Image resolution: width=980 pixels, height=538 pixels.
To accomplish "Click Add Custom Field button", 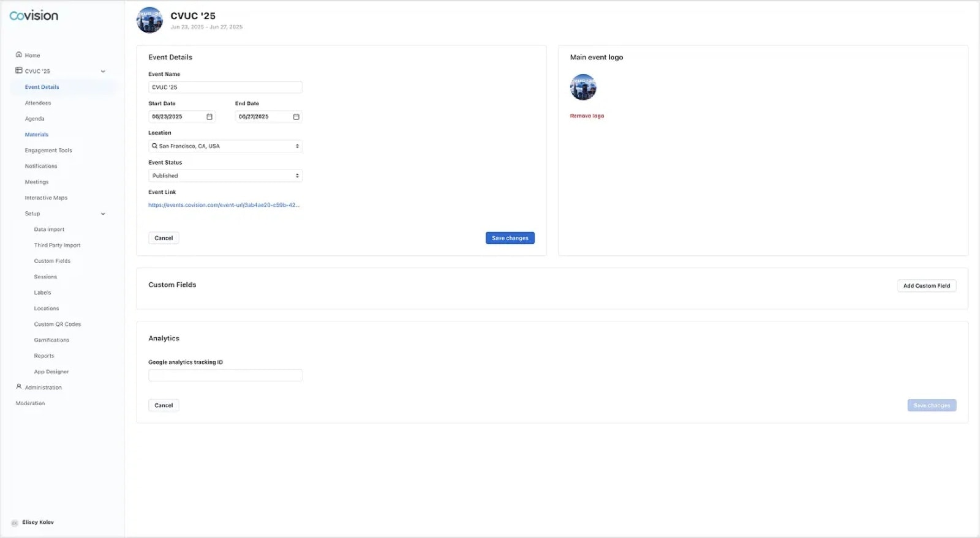I will coord(927,286).
